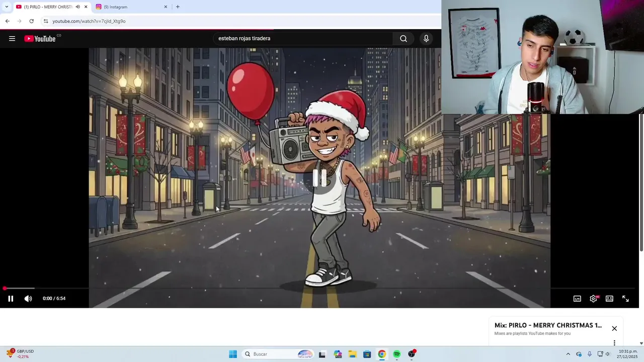Click the YouTube search magnifier button

(x=404, y=39)
